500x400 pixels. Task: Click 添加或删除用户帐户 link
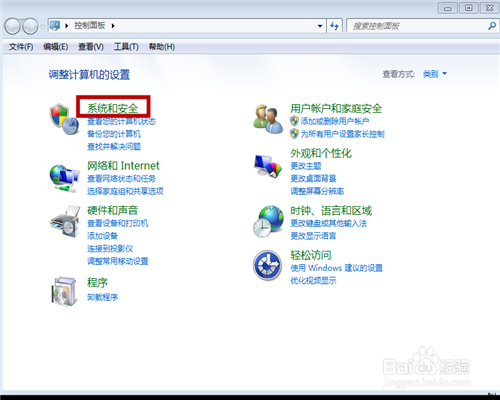335,121
